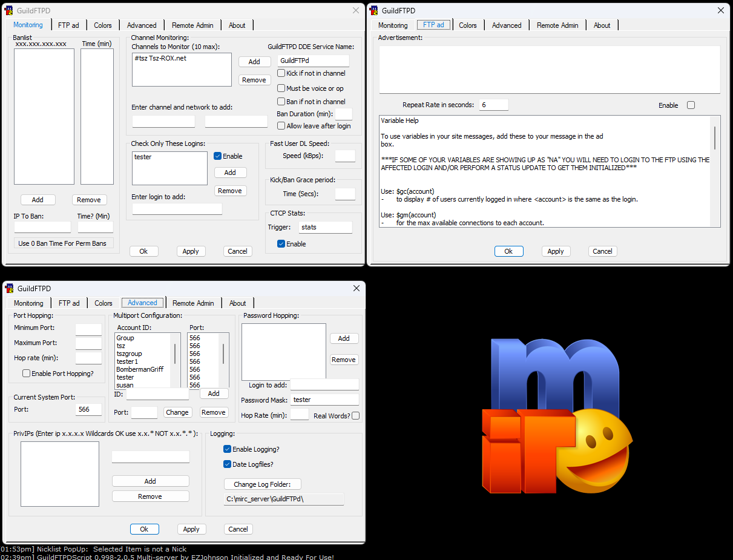This screenshot has height=560, width=733.
Task: Click the Password Mask input field
Action: pyautogui.click(x=324, y=400)
